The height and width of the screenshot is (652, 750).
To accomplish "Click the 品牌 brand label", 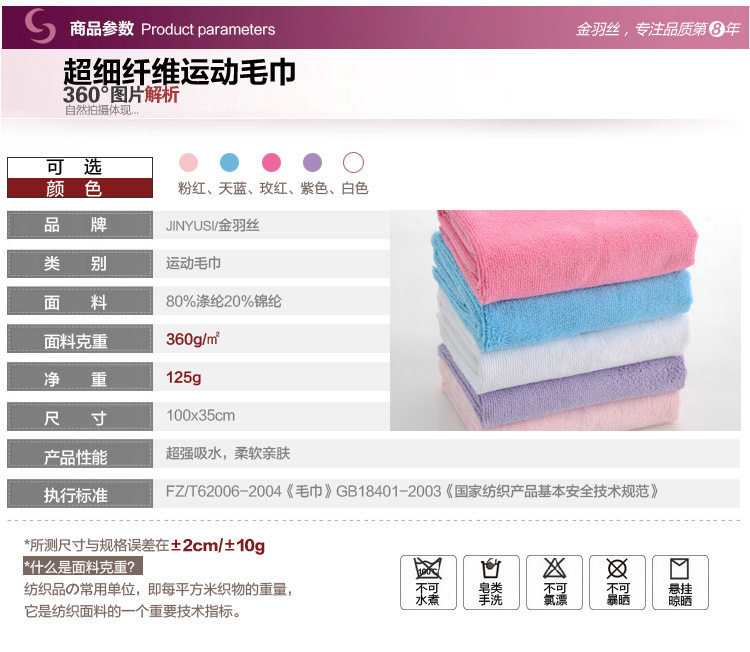I will (80, 224).
